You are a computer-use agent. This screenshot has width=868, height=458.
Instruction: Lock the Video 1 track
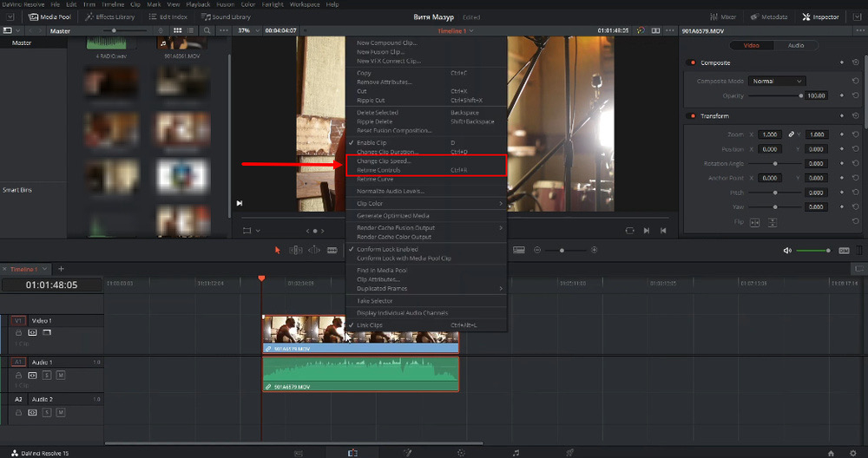(x=18, y=333)
